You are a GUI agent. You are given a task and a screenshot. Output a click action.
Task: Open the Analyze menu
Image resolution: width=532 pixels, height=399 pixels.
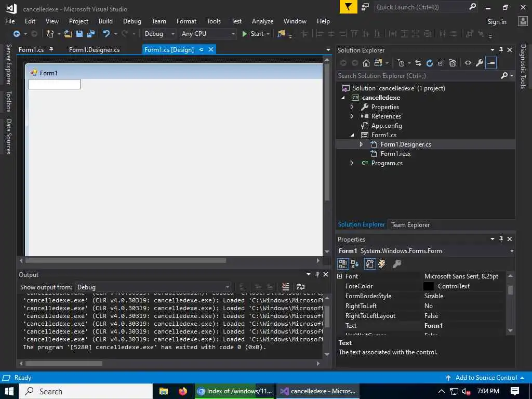pyautogui.click(x=262, y=21)
